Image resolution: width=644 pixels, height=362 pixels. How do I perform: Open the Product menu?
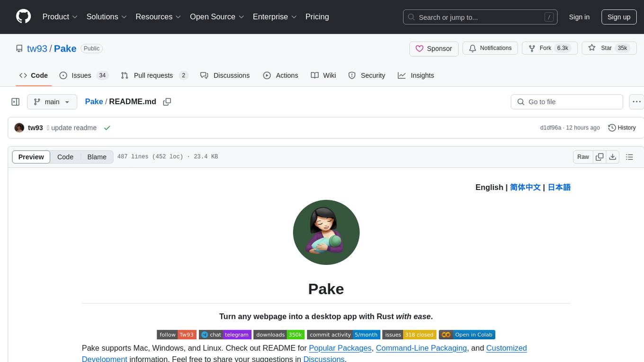click(60, 17)
